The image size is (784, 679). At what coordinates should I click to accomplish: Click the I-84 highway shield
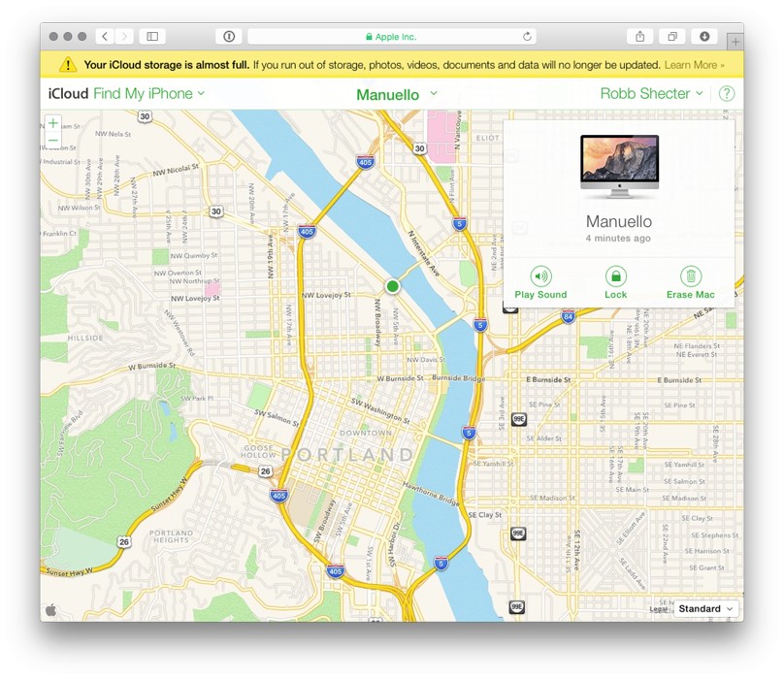point(568,317)
